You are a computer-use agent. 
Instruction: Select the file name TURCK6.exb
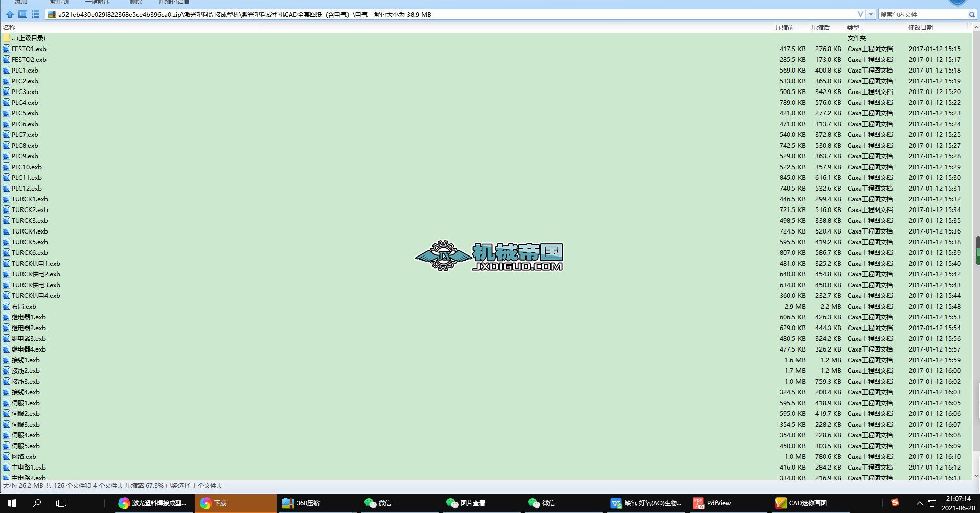click(x=30, y=253)
